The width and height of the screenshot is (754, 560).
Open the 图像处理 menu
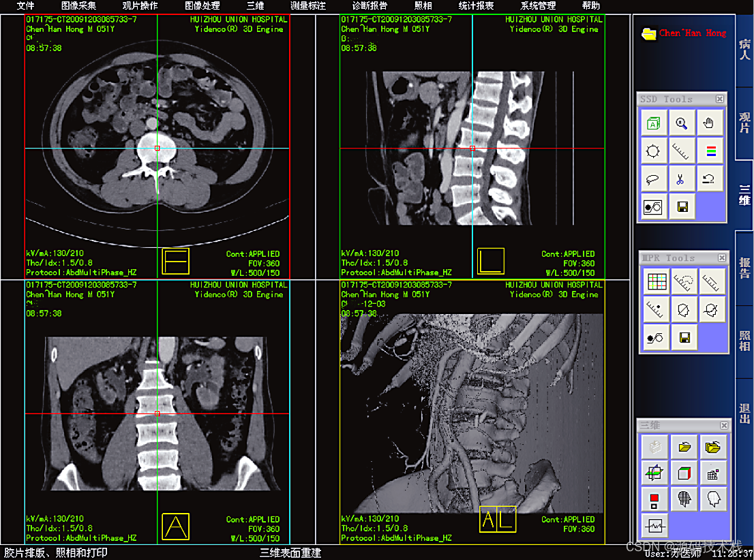coord(202,5)
